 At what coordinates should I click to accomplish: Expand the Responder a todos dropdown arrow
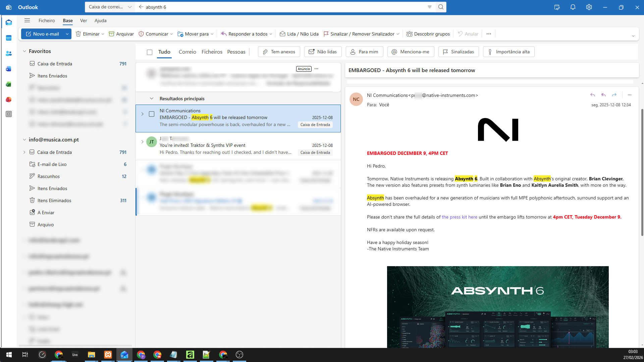pyautogui.click(x=271, y=34)
